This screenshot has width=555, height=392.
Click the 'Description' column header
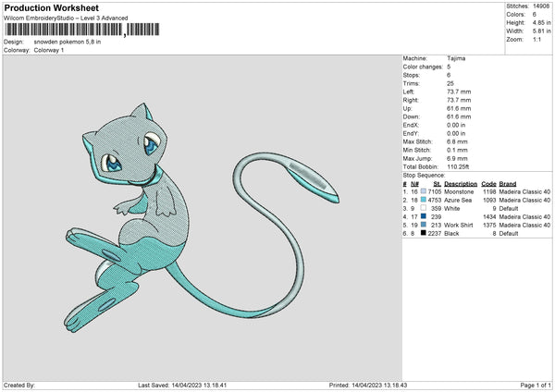tap(461, 184)
